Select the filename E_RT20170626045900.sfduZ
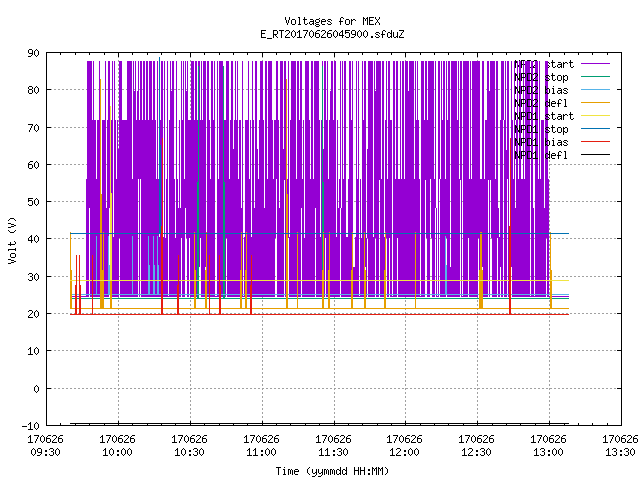The width and height of the screenshot is (640, 480). pyautogui.click(x=332, y=34)
